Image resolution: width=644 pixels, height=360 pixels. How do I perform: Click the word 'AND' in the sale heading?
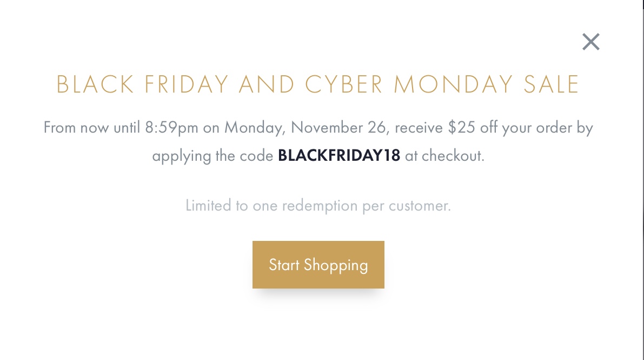click(267, 84)
